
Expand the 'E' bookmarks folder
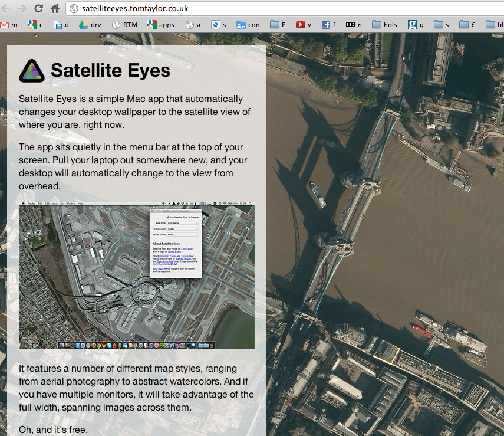pyautogui.click(x=278, y=25)
